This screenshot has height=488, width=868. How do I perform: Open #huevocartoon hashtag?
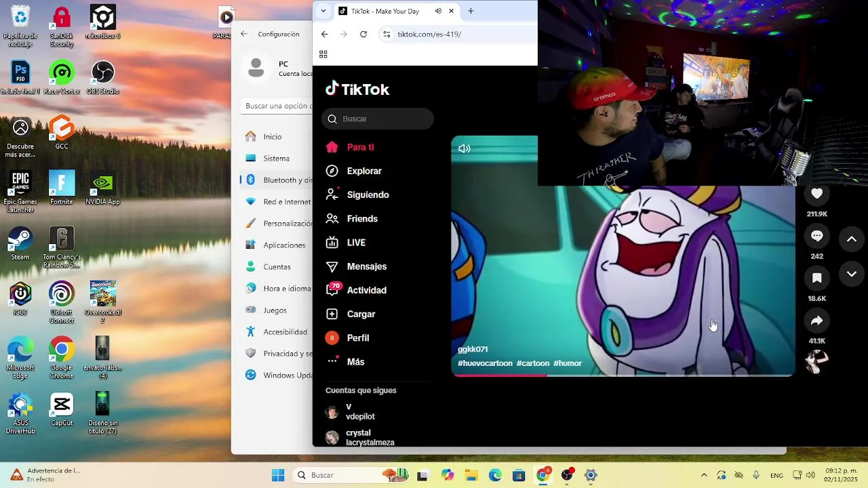coord(485,363)
